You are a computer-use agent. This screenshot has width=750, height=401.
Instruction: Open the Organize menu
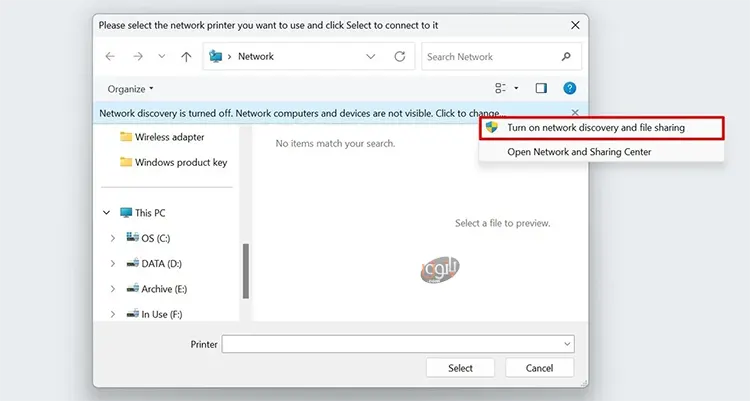click(130, 89)
